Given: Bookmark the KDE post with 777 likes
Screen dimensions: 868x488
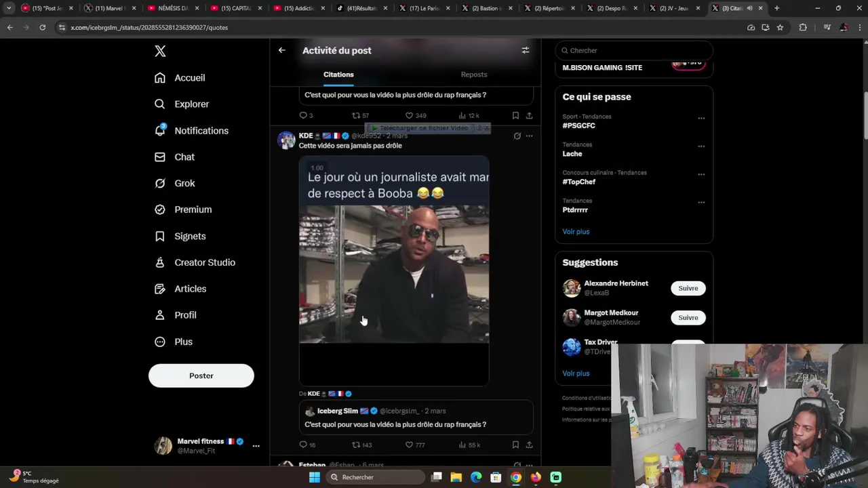Looking at the screenshot, I should [515, 445].
